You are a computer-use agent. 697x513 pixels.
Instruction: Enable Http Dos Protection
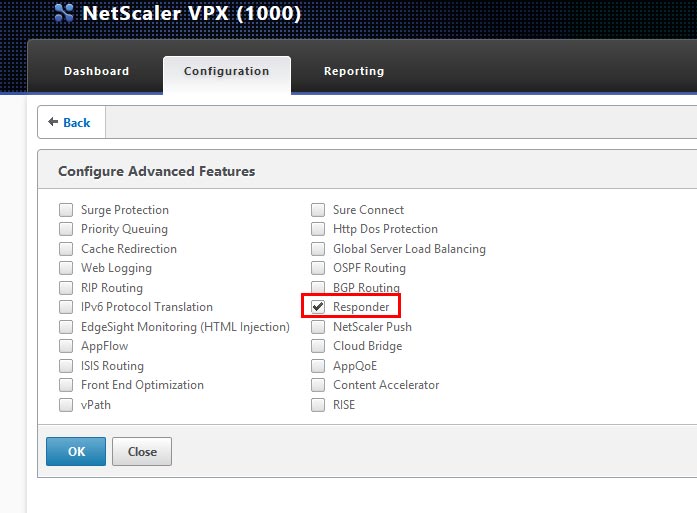click(318, 229)
